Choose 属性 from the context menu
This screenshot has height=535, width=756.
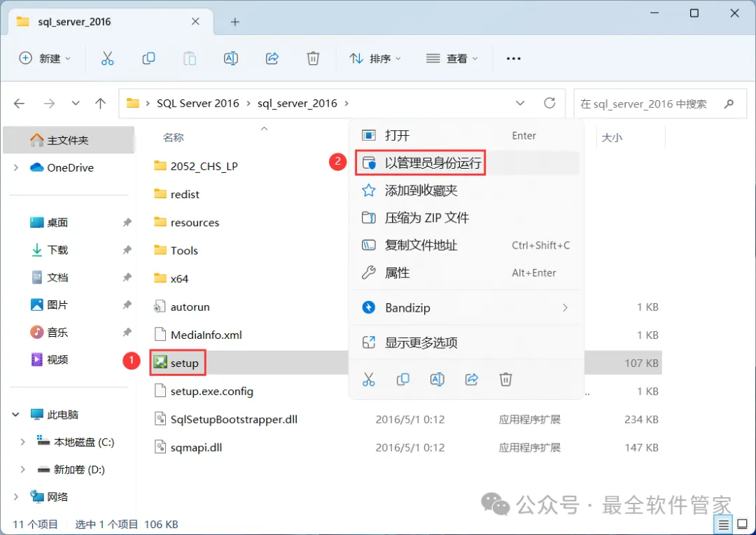click(466, 272)
